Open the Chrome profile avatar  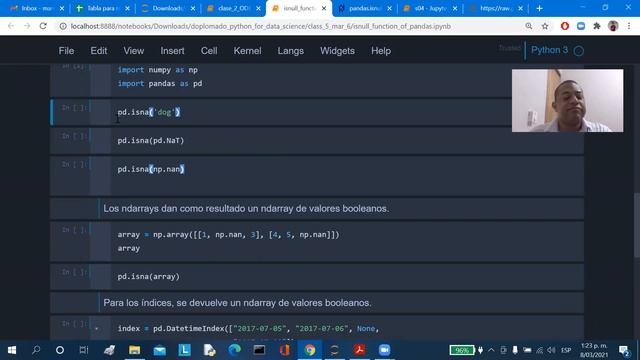tap(613, 26)
